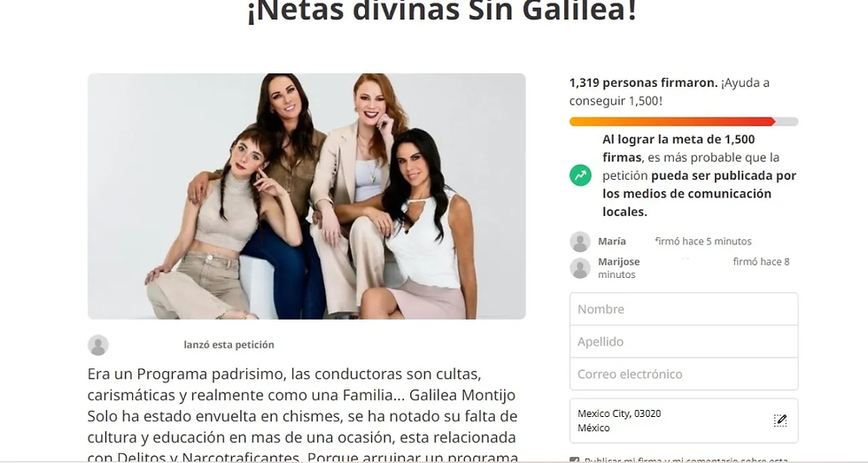The image size is (868, 463).
Task: Click the Correo electrónico input field
Action: pos(684,374)
